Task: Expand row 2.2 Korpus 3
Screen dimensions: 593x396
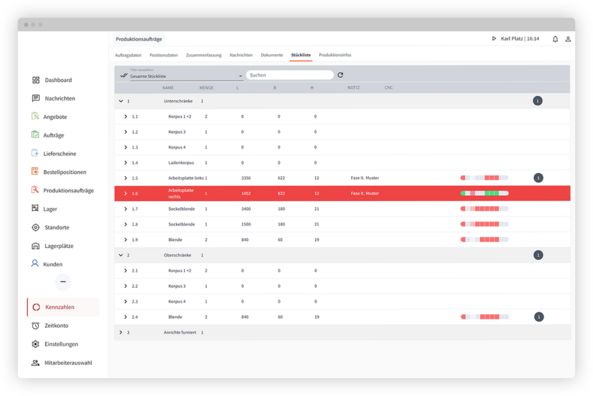Action: (126, 286)
